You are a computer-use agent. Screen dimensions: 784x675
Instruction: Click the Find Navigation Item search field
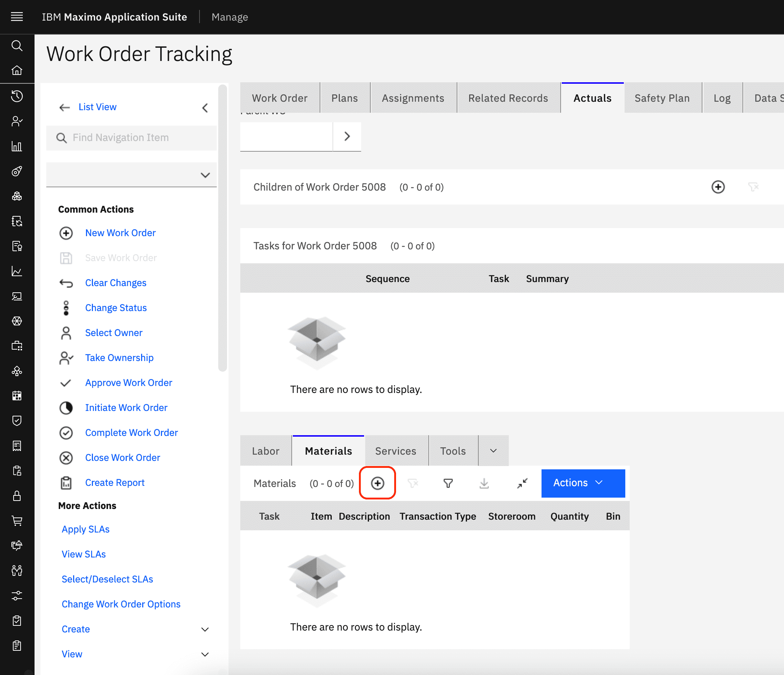coord(131,138)
